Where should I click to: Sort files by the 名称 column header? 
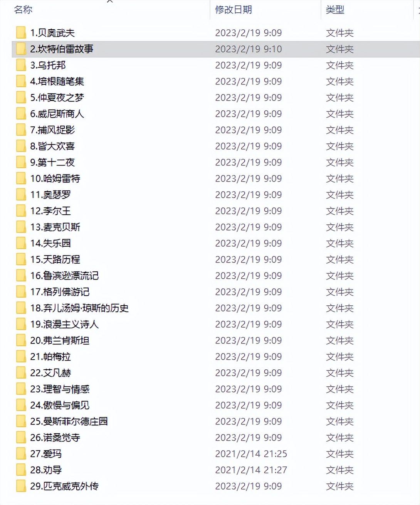tap(23, 10)
